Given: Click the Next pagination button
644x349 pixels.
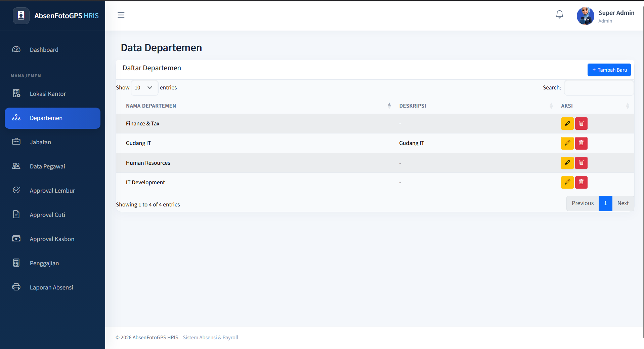Looking at the screenshot, I should (x=623, y=203).
